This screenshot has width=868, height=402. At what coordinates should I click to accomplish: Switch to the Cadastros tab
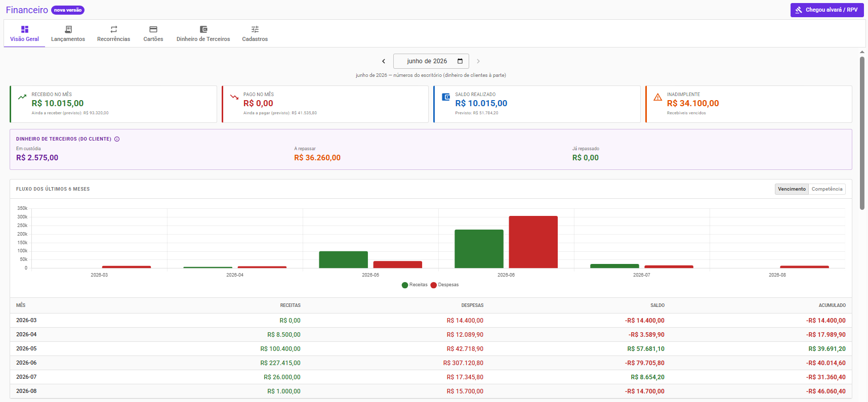pyautogui.click(x=255, y=34)
